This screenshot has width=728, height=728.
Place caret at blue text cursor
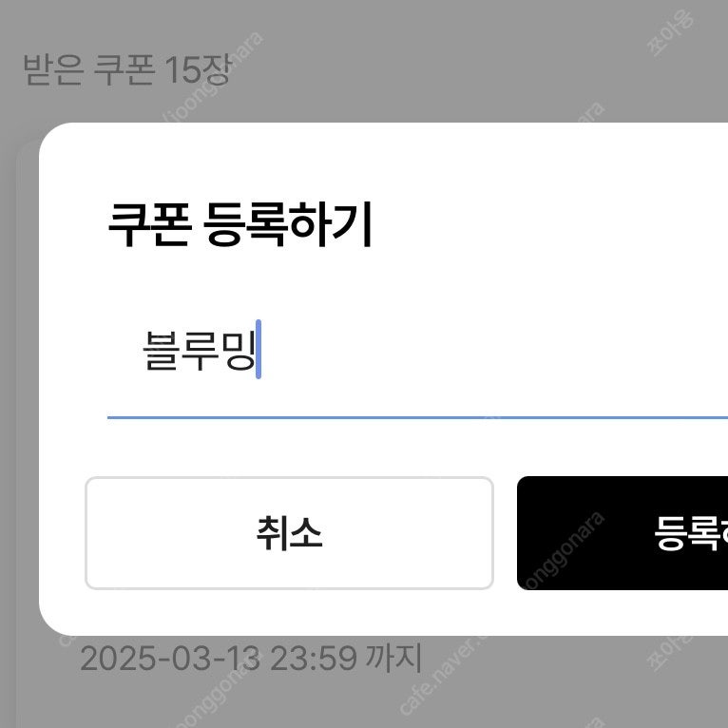point(259,349)
